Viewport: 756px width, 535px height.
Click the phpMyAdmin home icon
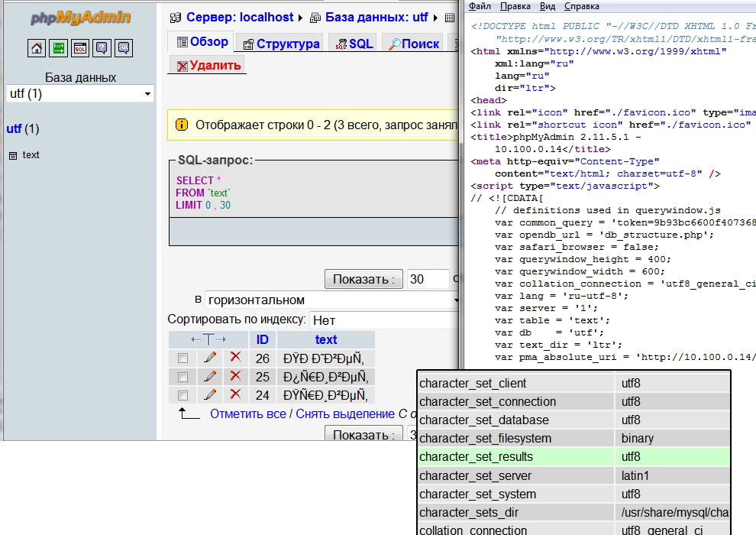[37, 49]
